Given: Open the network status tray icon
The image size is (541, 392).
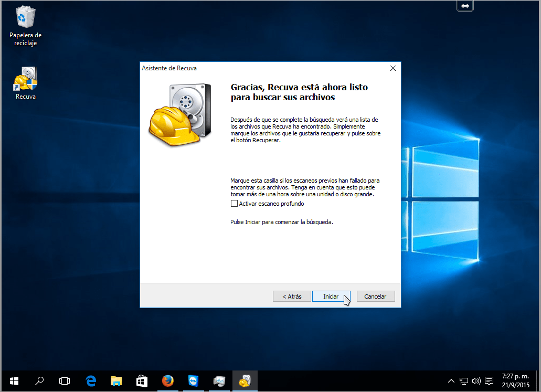Looking at the screenshot, I should click(464, 381).
